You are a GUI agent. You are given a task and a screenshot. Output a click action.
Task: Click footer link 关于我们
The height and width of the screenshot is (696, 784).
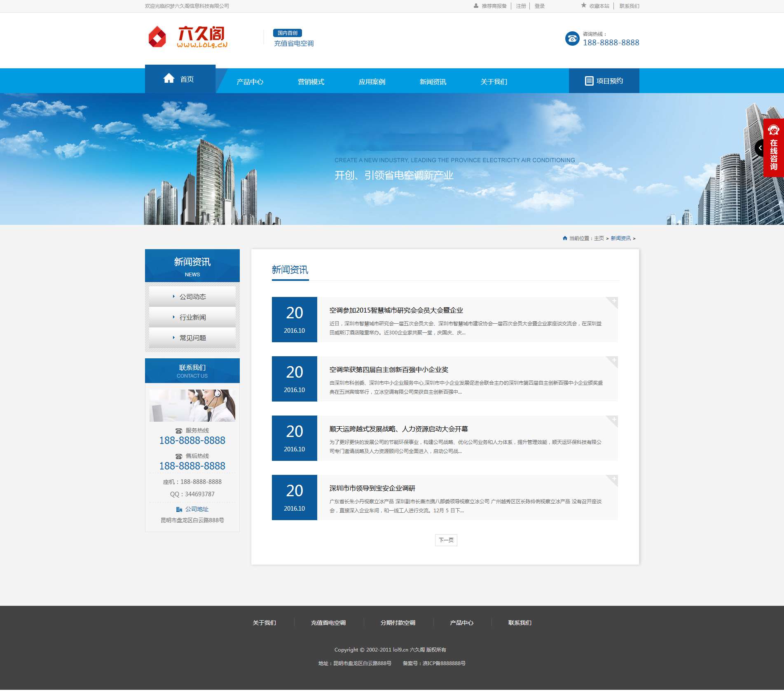(264, 622)
